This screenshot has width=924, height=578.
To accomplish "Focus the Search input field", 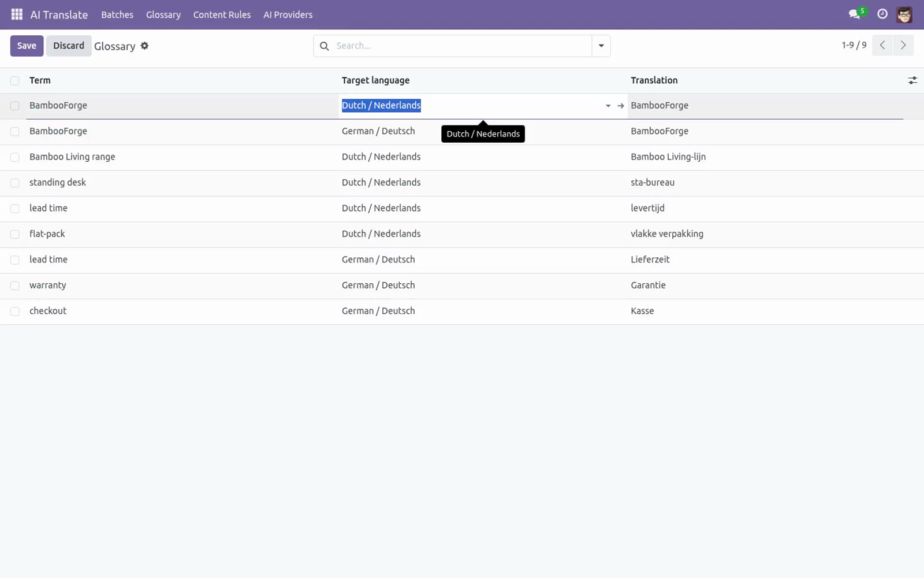I will pyautogui.click(x=462, y=46).
